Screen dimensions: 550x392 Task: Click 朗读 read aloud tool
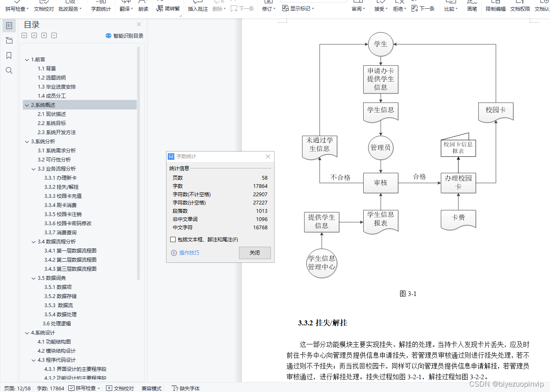coord(143,6)
